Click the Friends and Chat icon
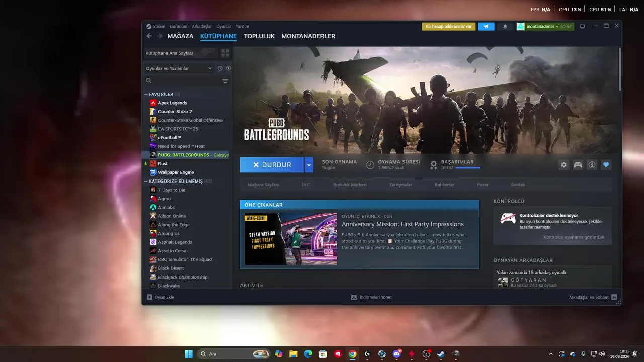Image resolution: width=644 pixels, height=362 pixels. (x=614, y=297)
